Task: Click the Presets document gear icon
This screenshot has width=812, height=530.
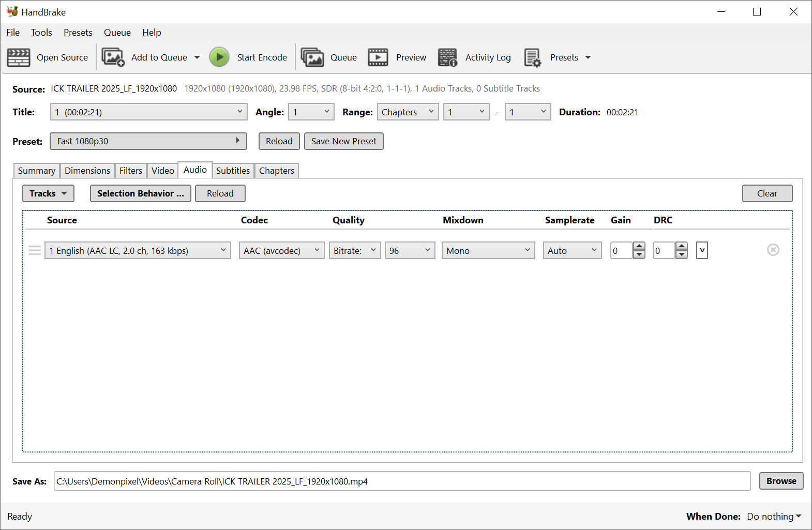Action: pos(533,57)
